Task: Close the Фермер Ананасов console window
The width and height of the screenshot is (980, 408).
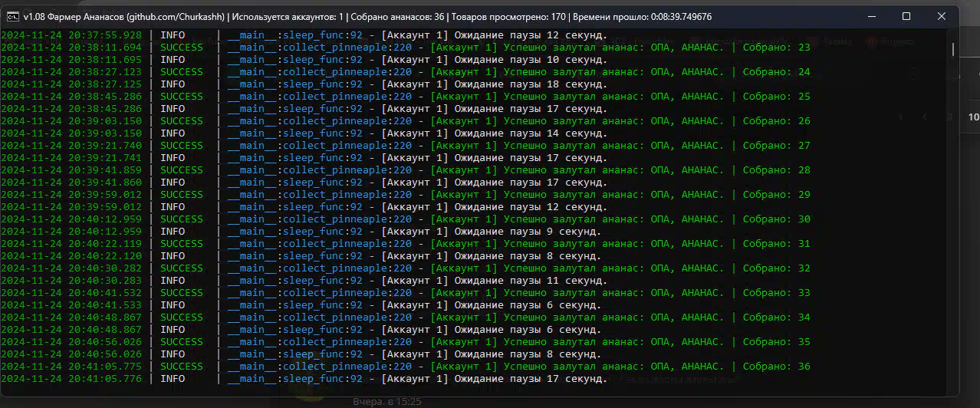Action: pyautogui.click(x=941, y=16)
